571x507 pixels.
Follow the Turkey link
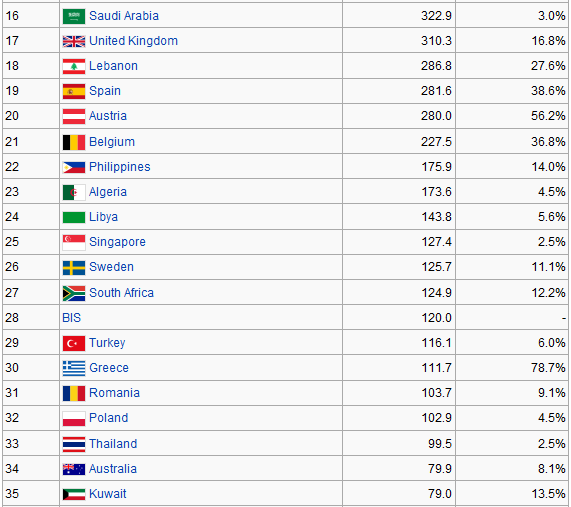[107, 343]
